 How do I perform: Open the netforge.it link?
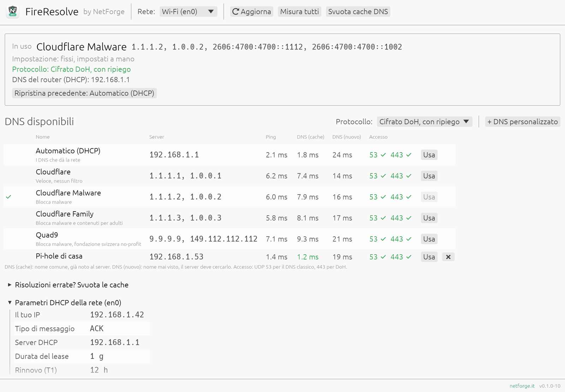tap(522, 386)
